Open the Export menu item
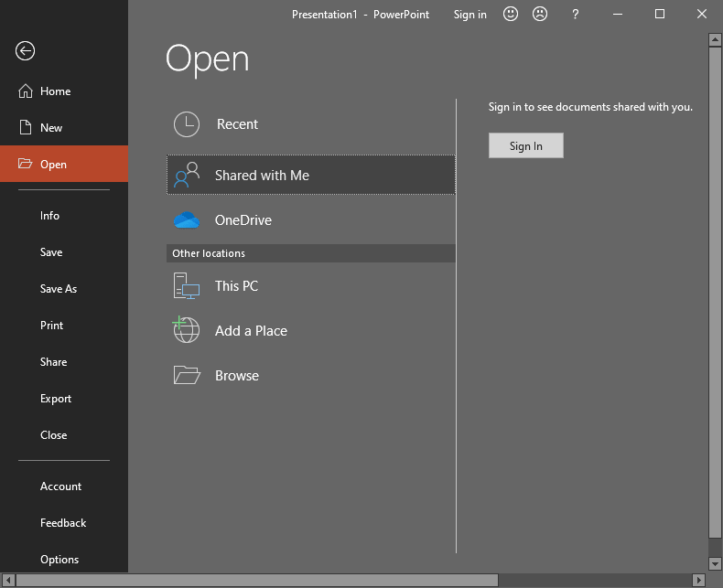 click(56, 399)
